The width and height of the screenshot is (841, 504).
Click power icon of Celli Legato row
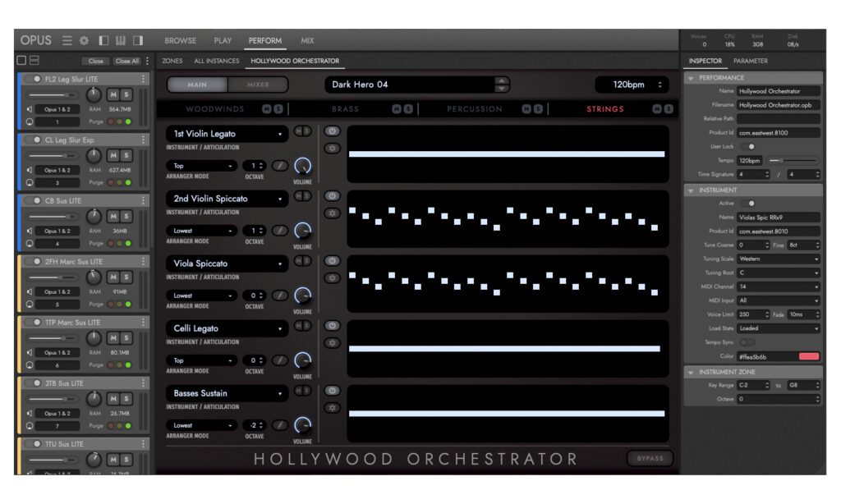332,325
